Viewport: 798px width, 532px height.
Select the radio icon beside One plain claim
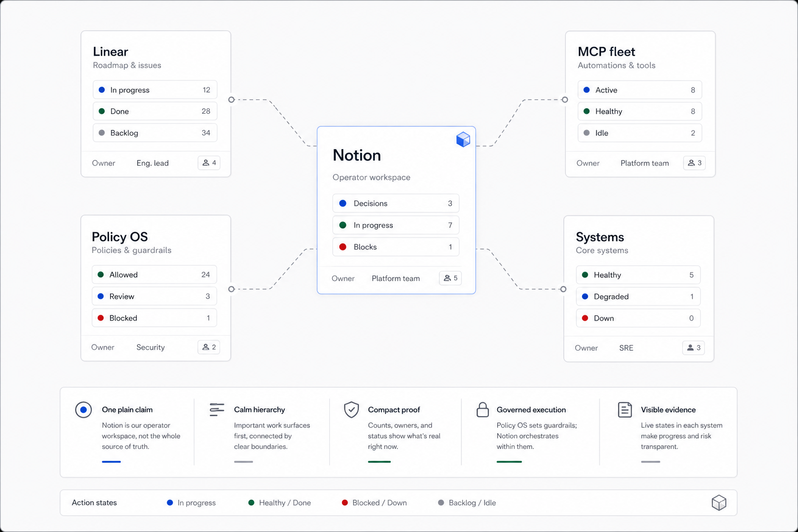pos(83,410)
